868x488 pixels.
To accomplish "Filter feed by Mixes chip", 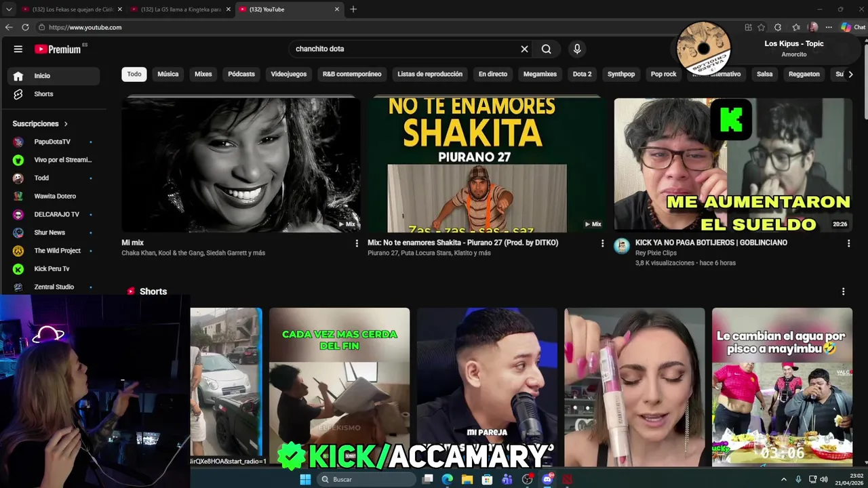I will coord(203,74).
